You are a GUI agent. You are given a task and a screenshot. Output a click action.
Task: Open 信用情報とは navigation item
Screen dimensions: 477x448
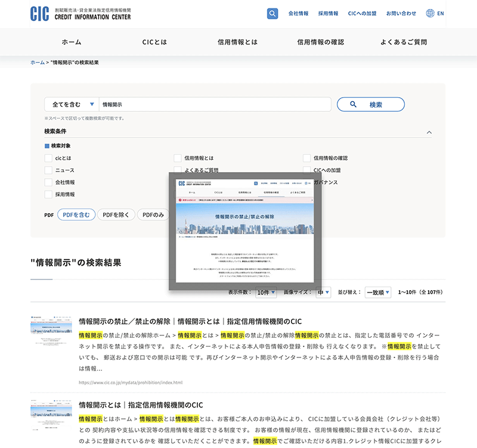tap(237, 42)
